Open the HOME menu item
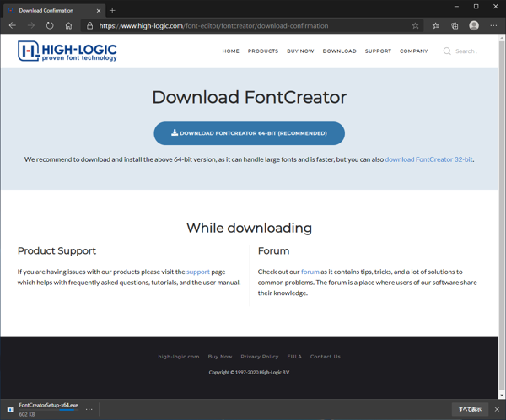Screen dimensions: 506x420 pyautogui.click(x=231, y=51)
